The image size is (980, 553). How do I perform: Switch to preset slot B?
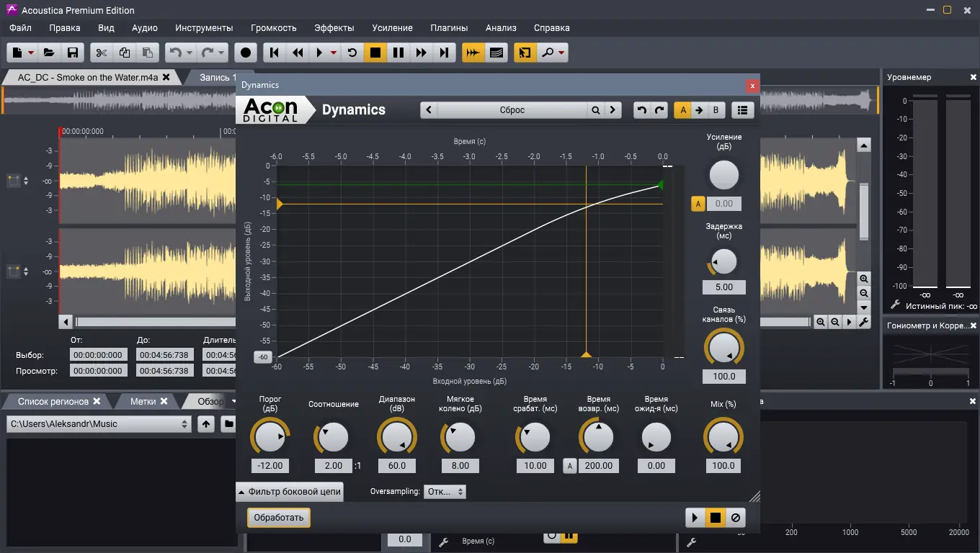[715, 109]
